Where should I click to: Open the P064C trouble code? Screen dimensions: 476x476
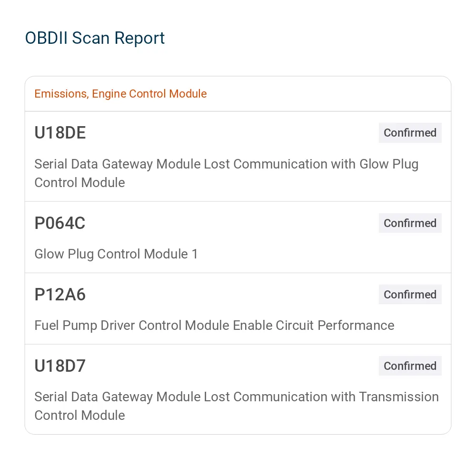coord(60,223)
